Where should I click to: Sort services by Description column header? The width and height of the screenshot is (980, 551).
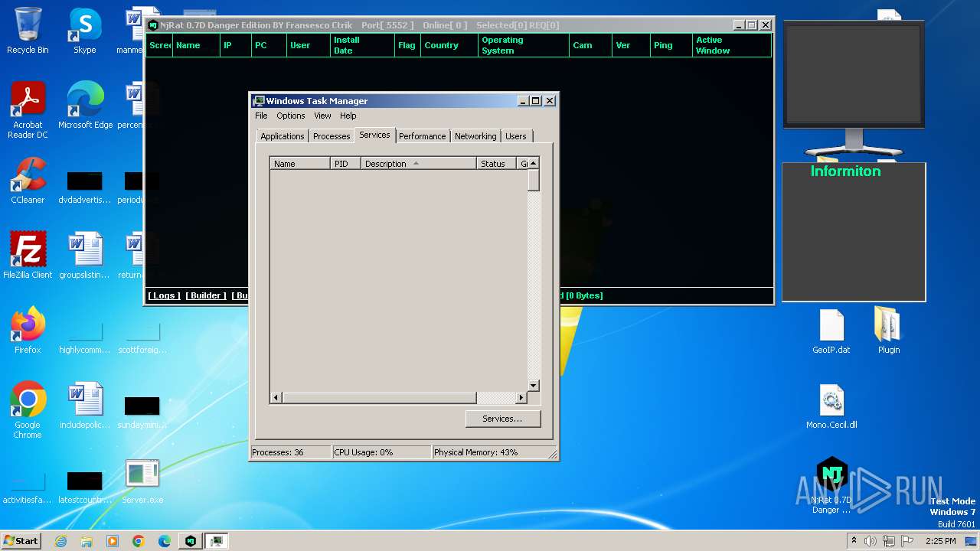tap(419, 164)
